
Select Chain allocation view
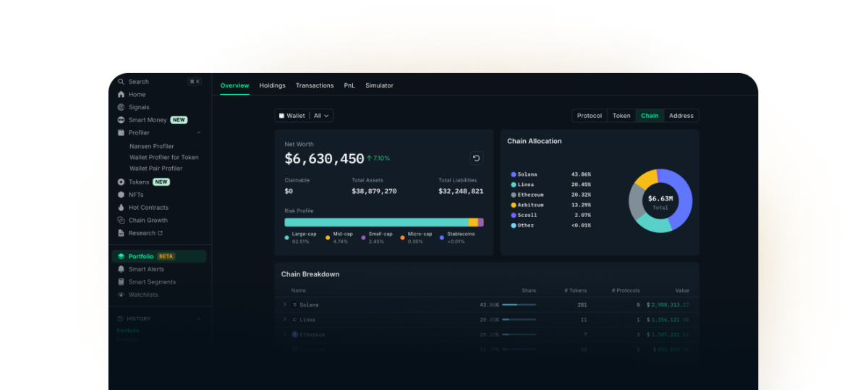tap(650, 116)
